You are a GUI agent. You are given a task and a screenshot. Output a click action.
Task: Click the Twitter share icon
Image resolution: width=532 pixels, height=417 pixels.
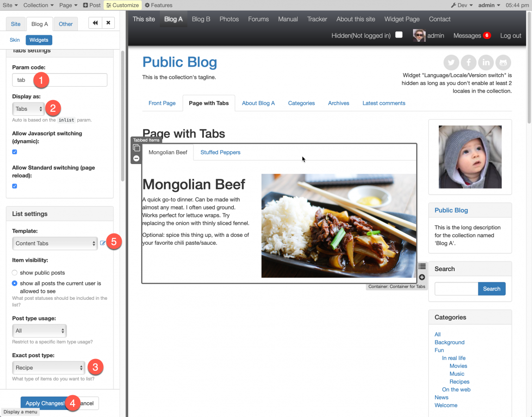tap(451, 62)
